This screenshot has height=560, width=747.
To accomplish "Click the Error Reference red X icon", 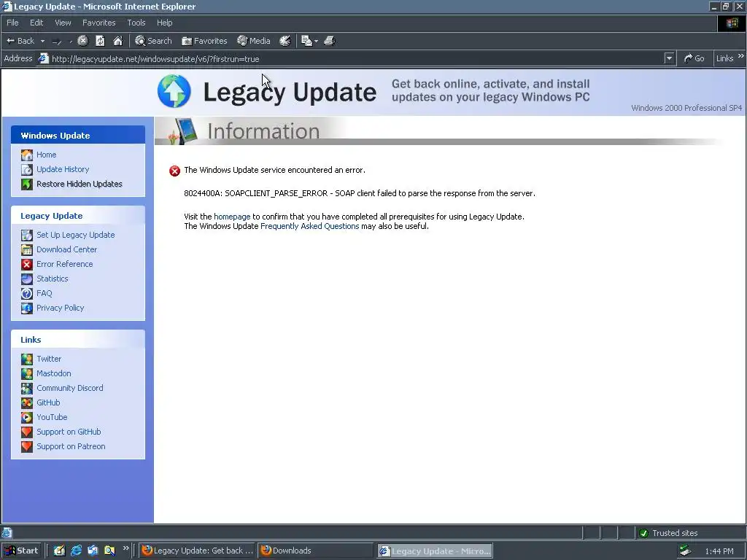I will tap(27, 264).
